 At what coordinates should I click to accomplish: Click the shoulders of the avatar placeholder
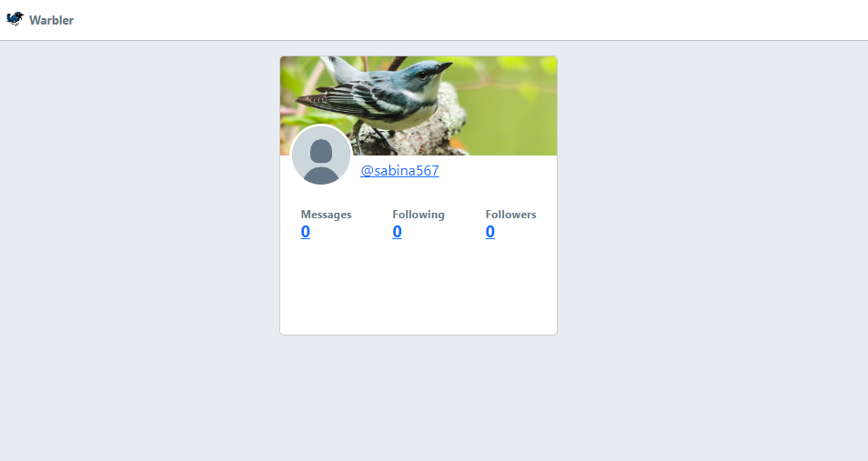[x=321, y=176]
